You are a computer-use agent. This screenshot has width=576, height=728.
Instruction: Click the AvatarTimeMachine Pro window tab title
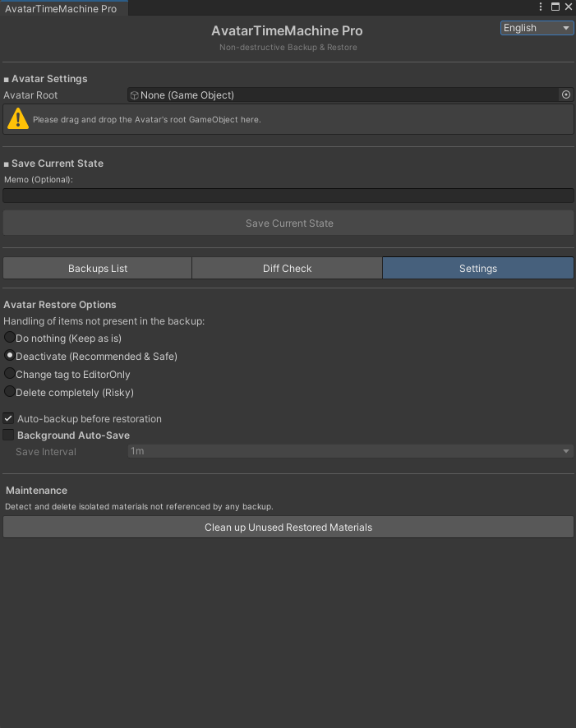coord(61,8)
